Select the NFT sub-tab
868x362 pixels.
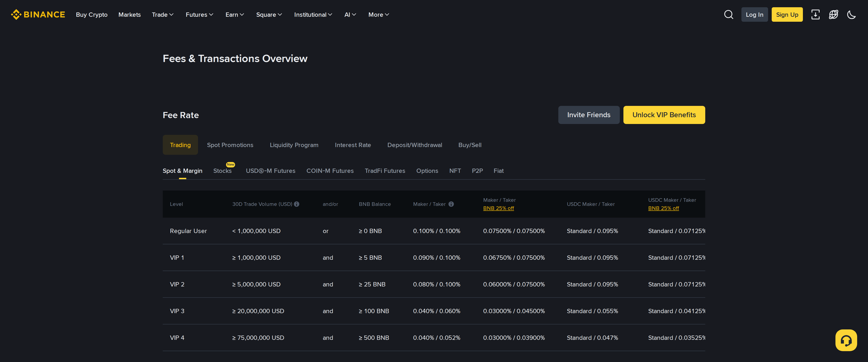[455, 171]
